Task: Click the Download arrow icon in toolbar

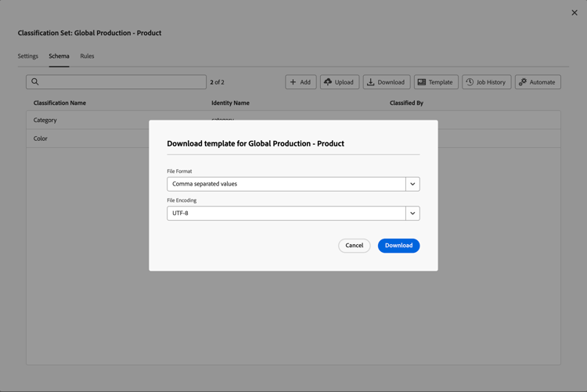Action: pos(371,82)
